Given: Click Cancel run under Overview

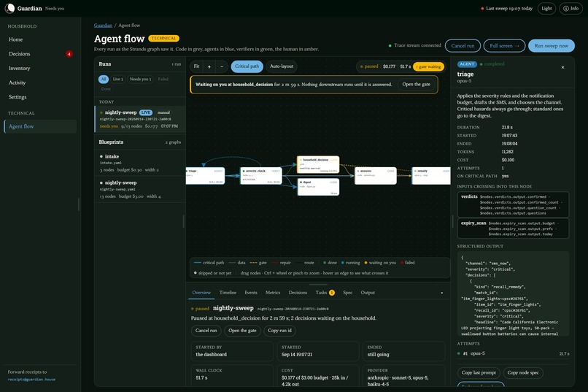Looking at the screenshot, I should 206,331.
